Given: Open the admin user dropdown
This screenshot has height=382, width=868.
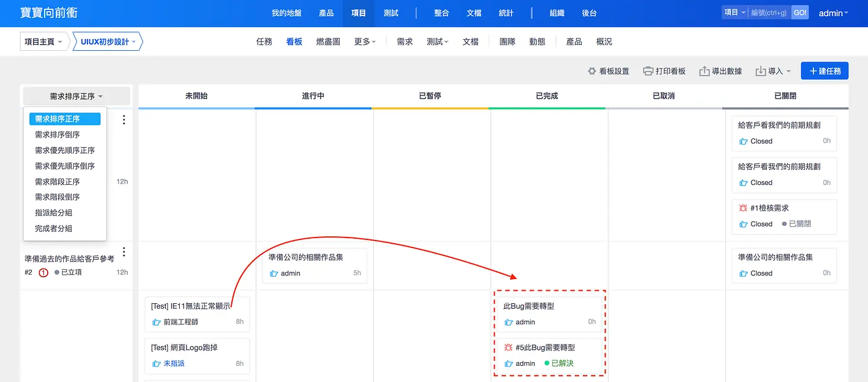Looking at the screenshot, I should [833, 13].
